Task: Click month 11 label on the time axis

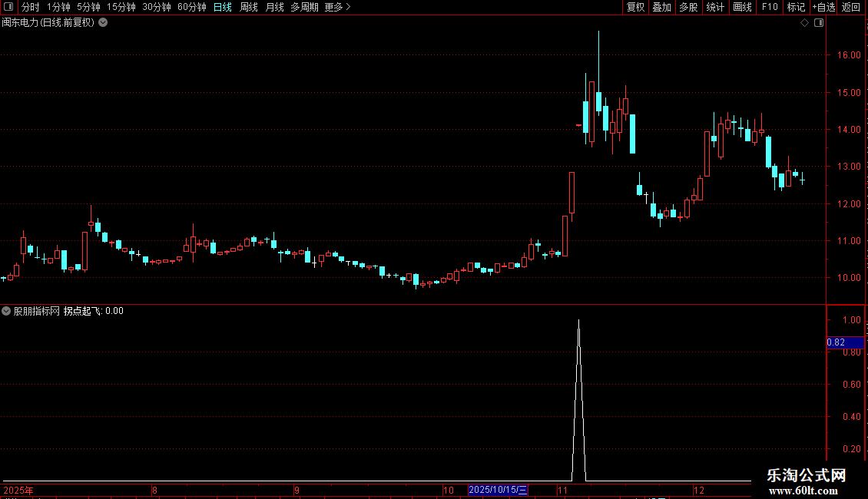Action: click(562, 490)
